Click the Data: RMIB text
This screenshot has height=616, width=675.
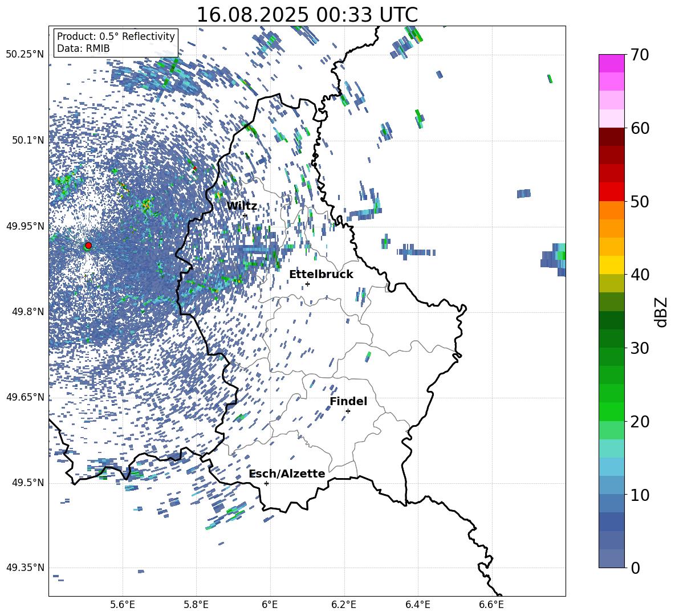click(x=83, y=48)
